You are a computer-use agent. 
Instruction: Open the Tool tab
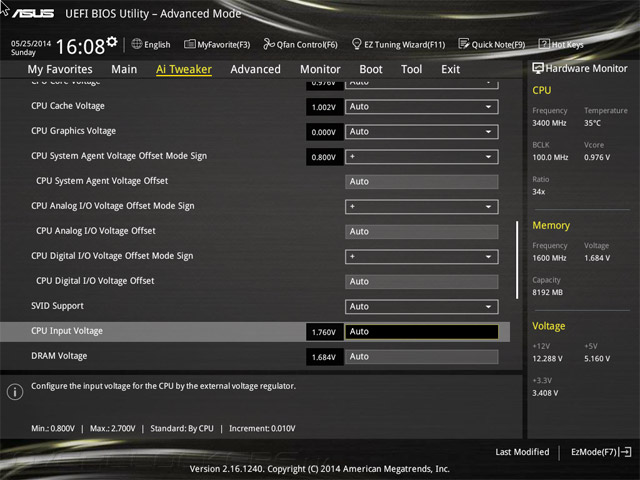point(411,69)
